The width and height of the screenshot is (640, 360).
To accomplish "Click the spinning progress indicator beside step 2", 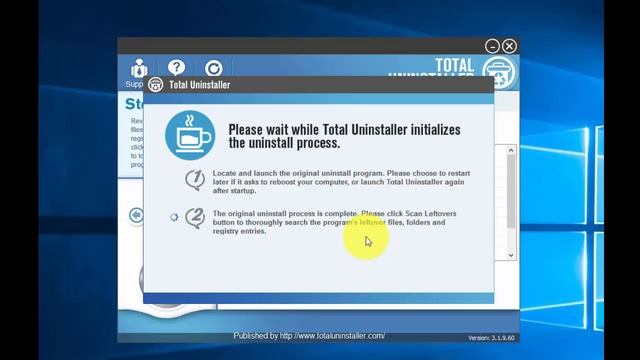I will tap(174, 217).
